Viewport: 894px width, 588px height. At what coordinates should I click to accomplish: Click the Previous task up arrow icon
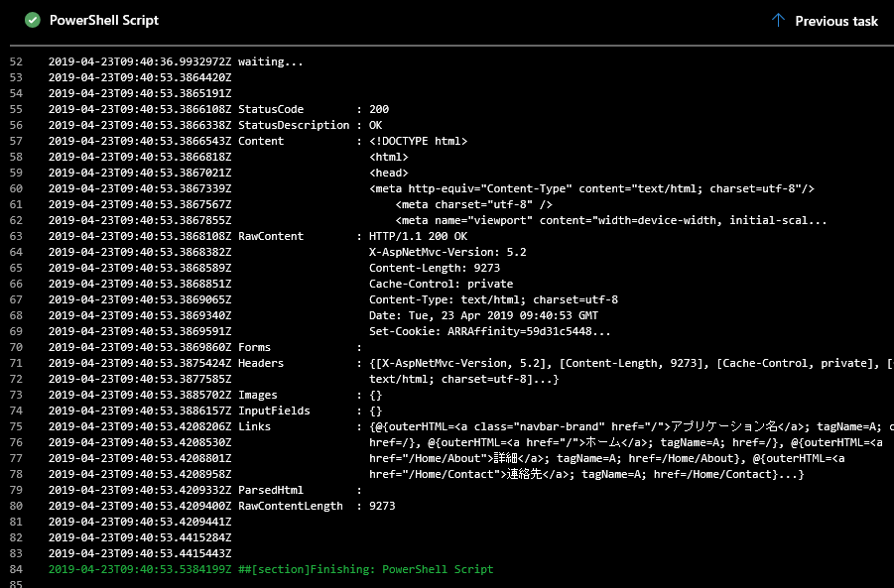click(x=778, y=21)
